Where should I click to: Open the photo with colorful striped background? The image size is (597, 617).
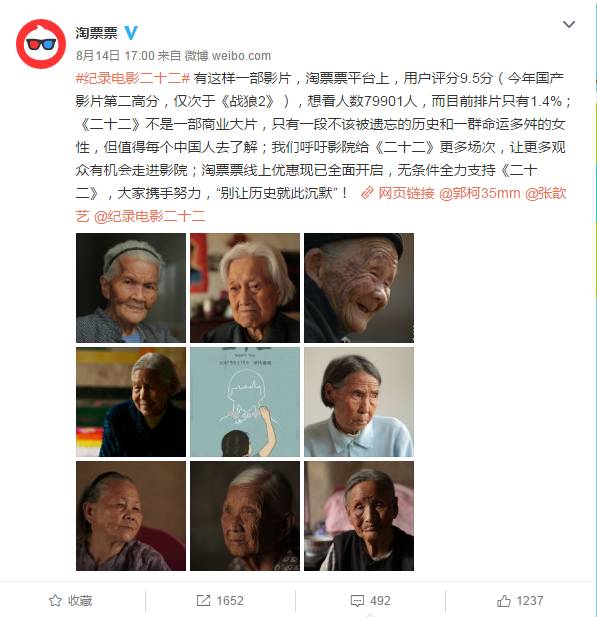[131, 402]
